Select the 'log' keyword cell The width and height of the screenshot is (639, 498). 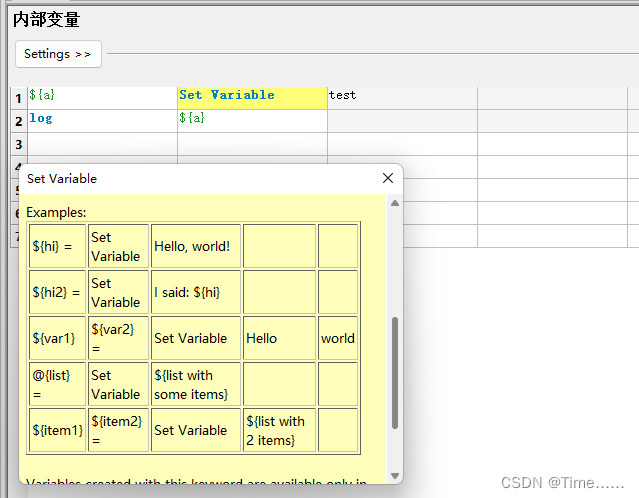pyautogui.click(x=102, y=121)
